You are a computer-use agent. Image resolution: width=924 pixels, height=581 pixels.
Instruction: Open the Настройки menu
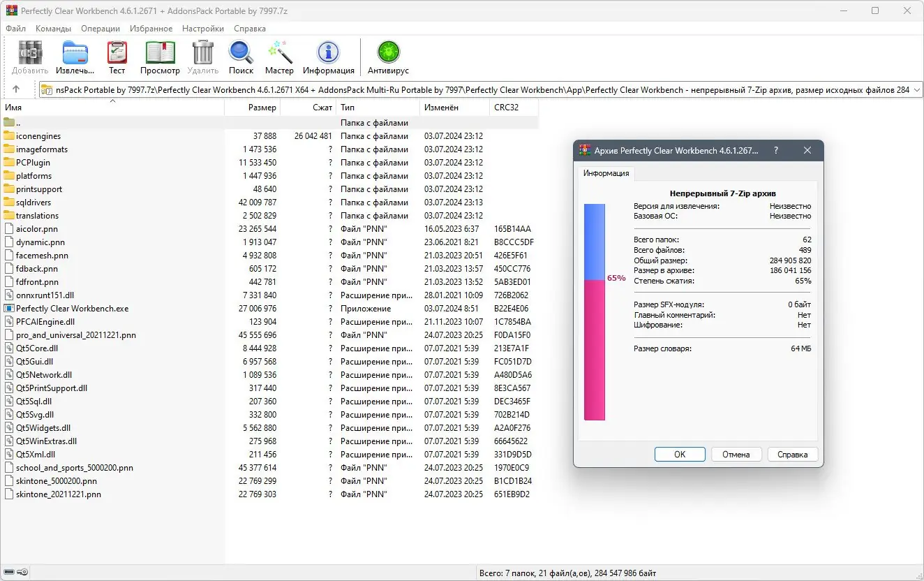[x=202, y=29]
